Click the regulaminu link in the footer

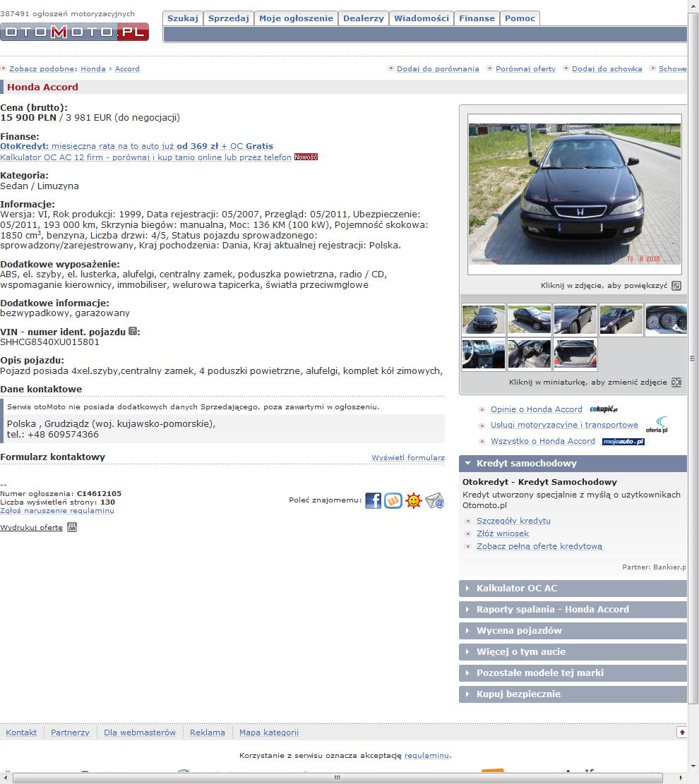426,756
